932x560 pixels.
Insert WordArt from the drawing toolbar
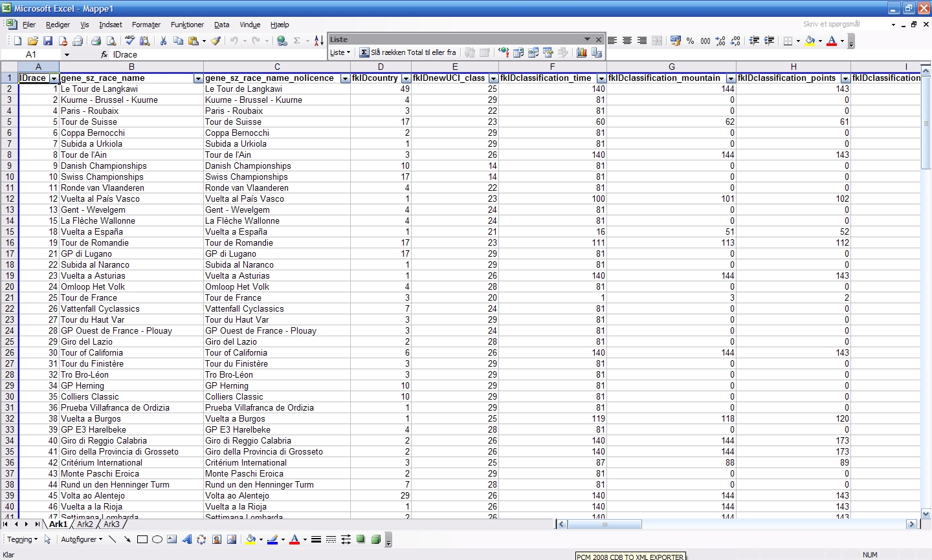point(187,539)
